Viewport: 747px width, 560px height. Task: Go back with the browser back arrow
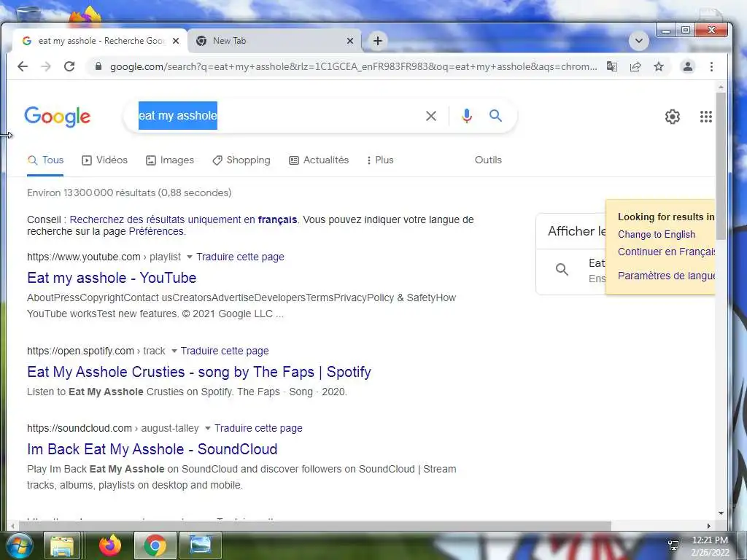(23, 66)
